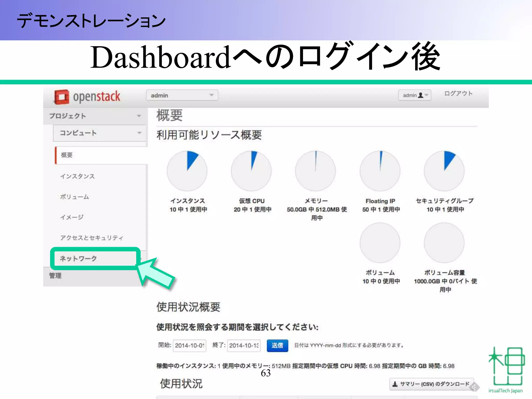Click the '50.0GB 中 512.0MB 使用中' text
Viewport: 532px width, 399px height.
point(317,214)
